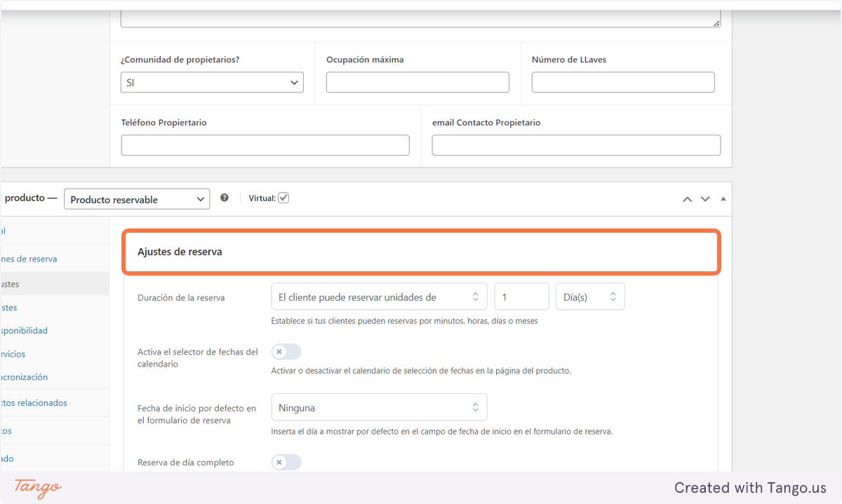Viewport: 842px width, 504px height.
Task: Open the Comunidad de propietarios dropdown
Action: tap(212, 83)
